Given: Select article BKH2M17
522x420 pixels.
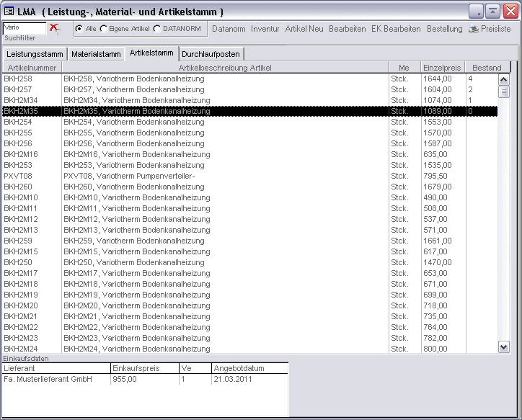Looking at the screenshot, I should (250, 273).
